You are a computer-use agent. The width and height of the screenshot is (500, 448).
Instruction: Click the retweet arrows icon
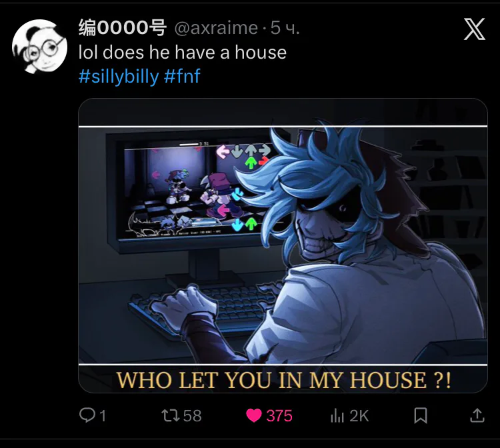pyautogui.click(x=171, y=415)
